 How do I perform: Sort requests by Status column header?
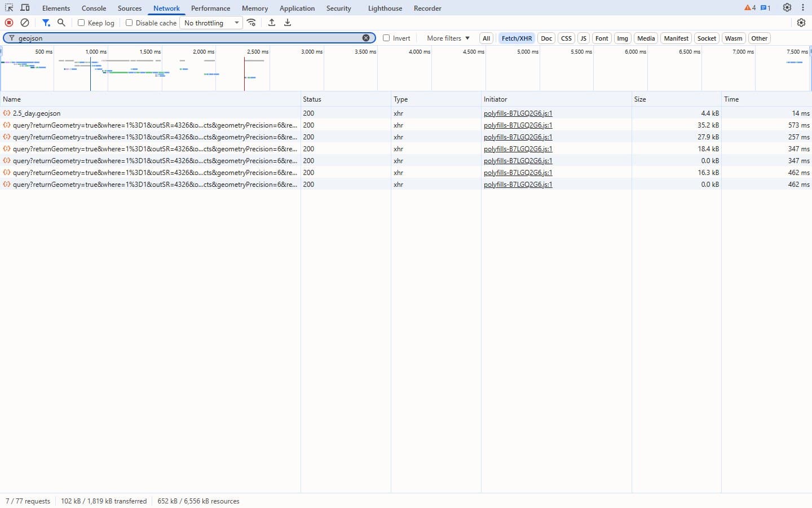click(346, 99)
